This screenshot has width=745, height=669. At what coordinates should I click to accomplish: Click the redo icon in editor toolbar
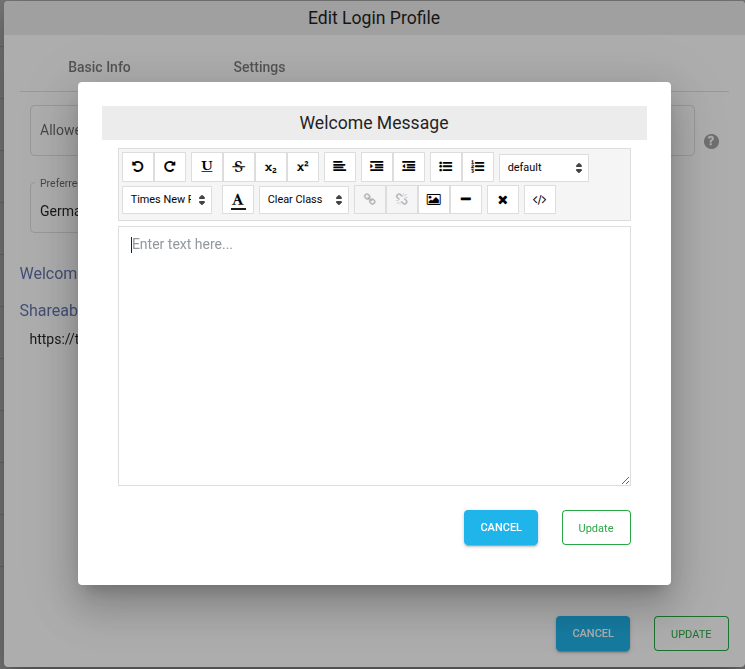170,167
